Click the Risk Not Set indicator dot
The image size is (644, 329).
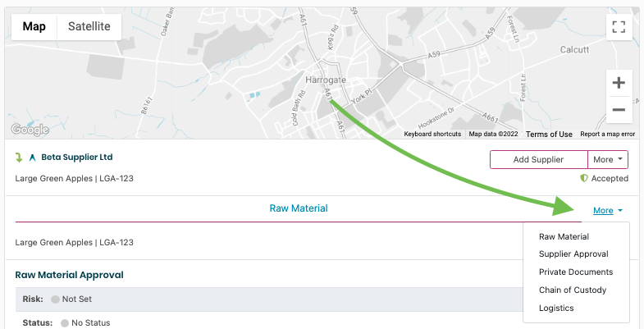[x=55, y=299]
